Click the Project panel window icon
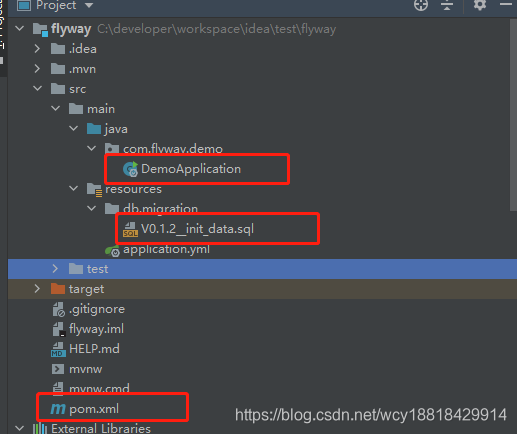517x434 pixels. point(24,5)
